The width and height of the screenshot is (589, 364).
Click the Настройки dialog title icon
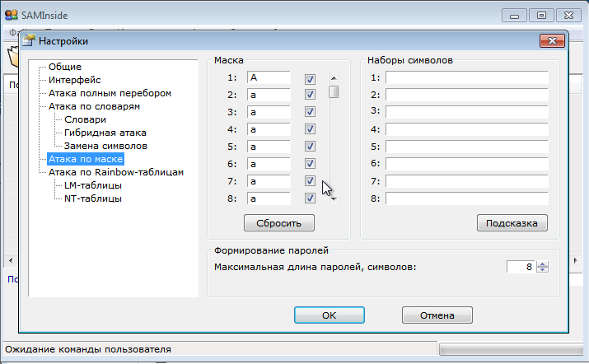coord(29,40)
